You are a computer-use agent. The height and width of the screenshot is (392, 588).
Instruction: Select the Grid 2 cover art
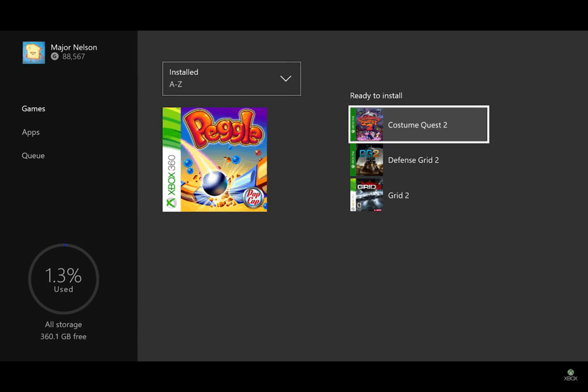(366, 195)
